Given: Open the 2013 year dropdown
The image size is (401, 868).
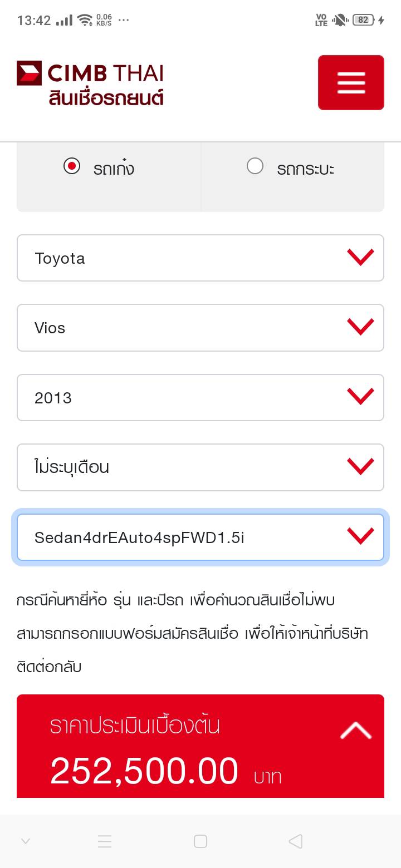Looking at the screenshot, I should click(200, 397).
